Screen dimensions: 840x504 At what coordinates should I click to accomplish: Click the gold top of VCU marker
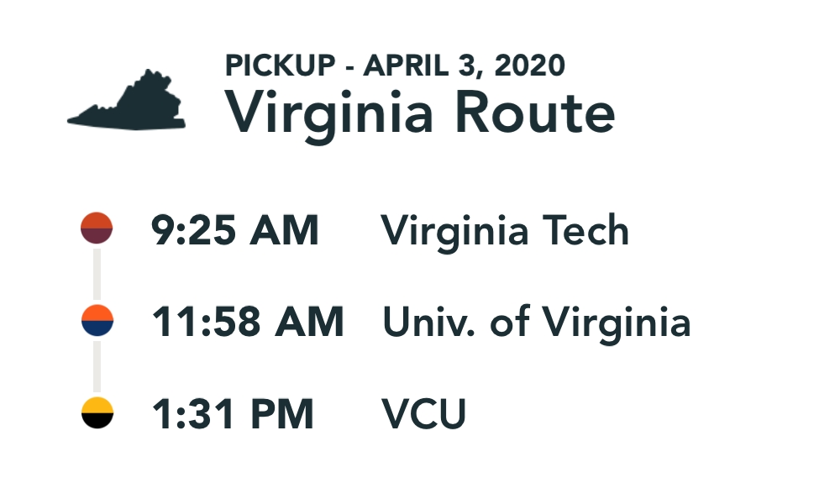(97, 406)
